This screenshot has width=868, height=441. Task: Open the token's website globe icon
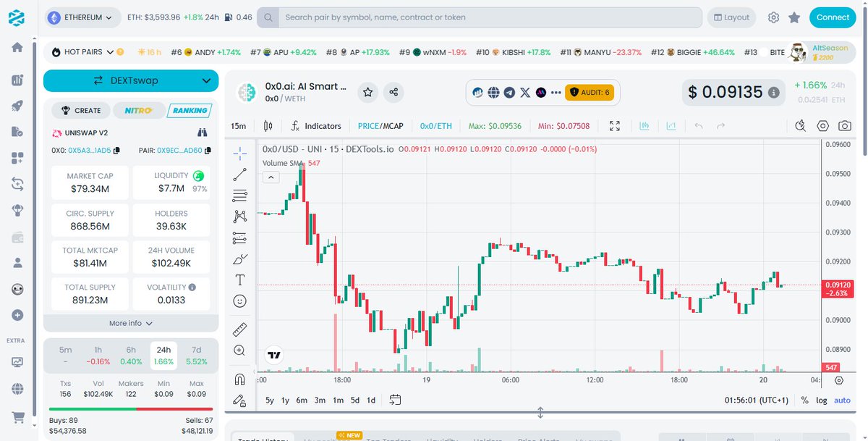493,93
